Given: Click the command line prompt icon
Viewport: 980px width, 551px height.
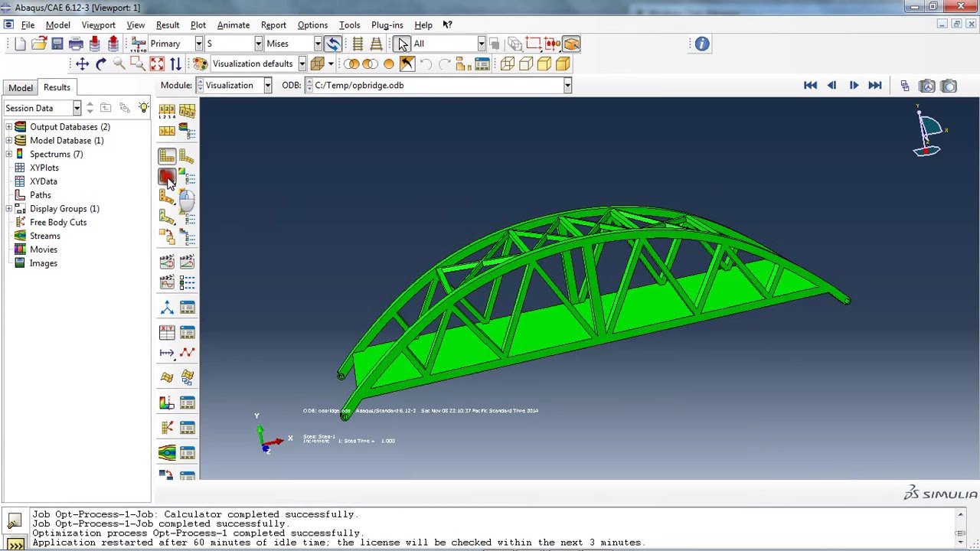Looking at the screenshot, I should point(15,545).
